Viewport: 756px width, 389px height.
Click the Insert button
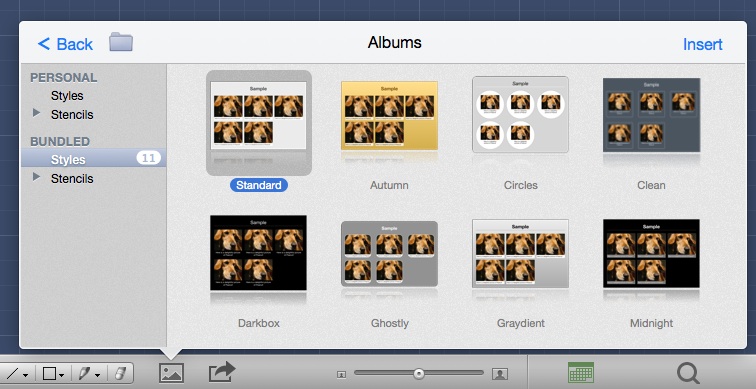[702, 44]
